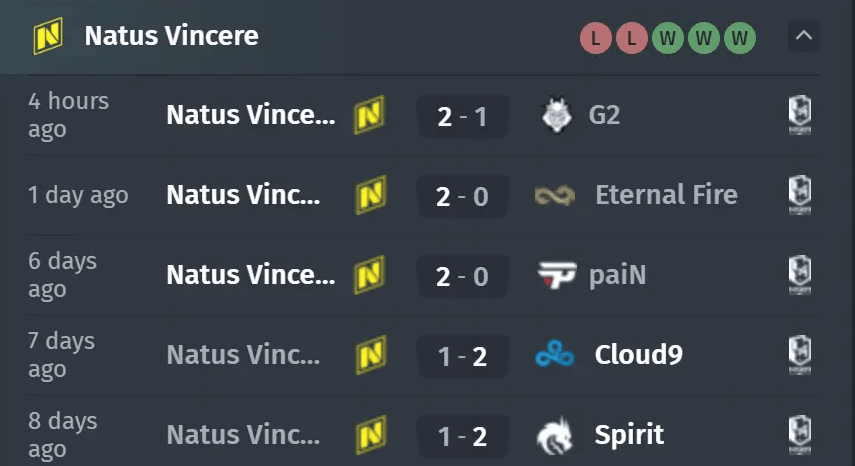Click the Spirit team name
Screen dimensions: 855x466
click(x=629, y=434)
